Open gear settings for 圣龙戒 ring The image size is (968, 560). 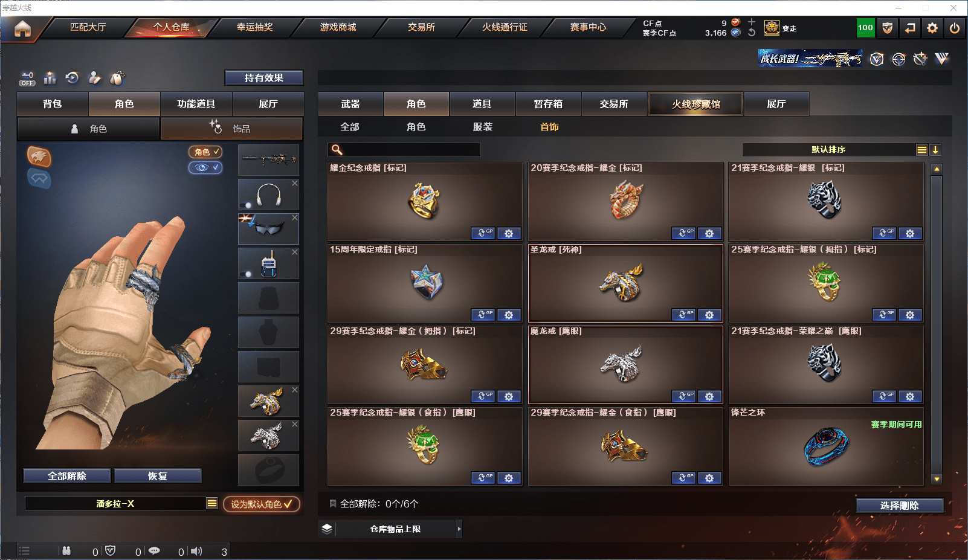coord(709,315)
